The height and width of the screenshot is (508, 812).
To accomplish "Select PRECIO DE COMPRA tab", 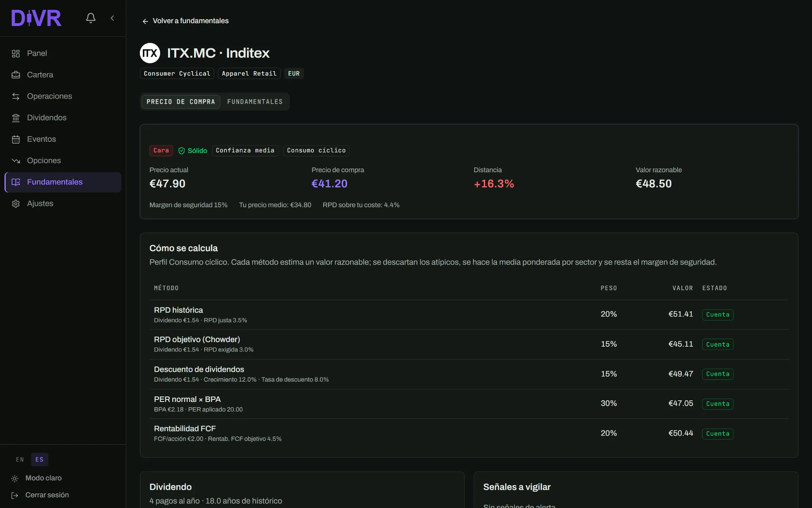I will point(181,102).
